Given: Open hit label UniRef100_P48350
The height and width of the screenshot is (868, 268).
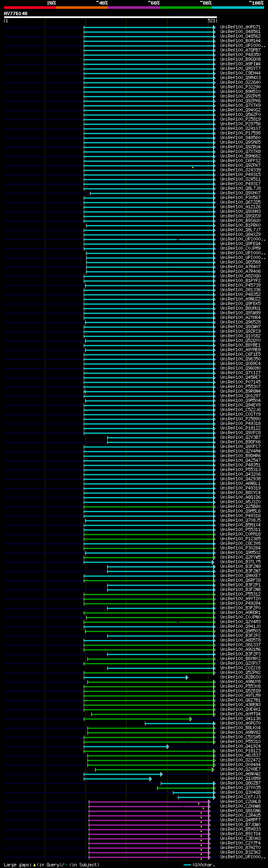Looking at the screenshot, I should tap(240, 54).
